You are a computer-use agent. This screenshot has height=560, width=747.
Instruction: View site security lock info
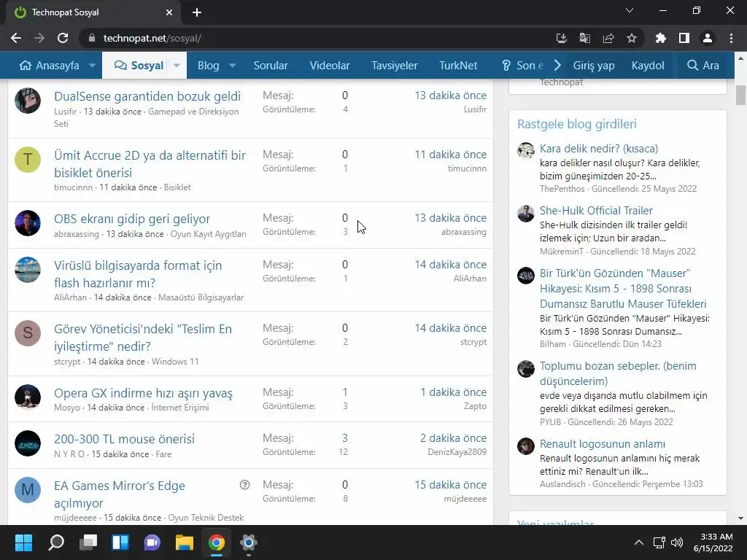pyautogui.click(x=92, y=38)
